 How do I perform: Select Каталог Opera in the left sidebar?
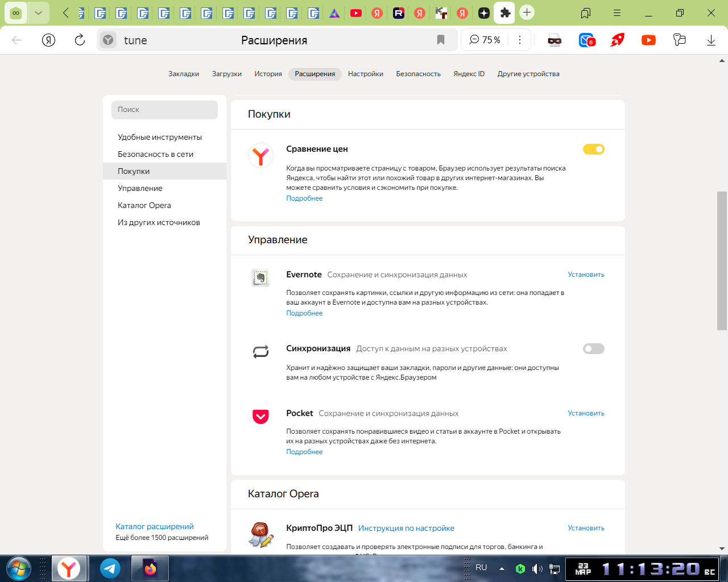[144, 205]
